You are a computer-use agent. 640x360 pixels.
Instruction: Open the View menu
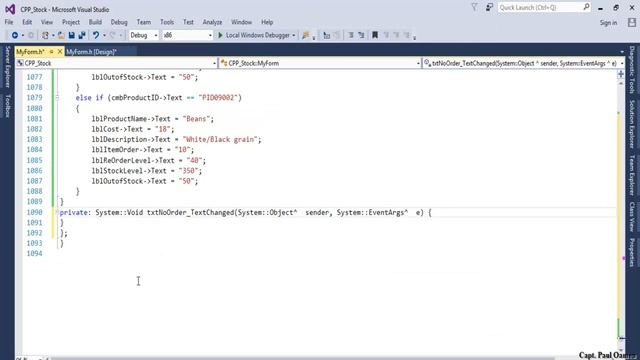pyautogui.click(x=47, y=22)
